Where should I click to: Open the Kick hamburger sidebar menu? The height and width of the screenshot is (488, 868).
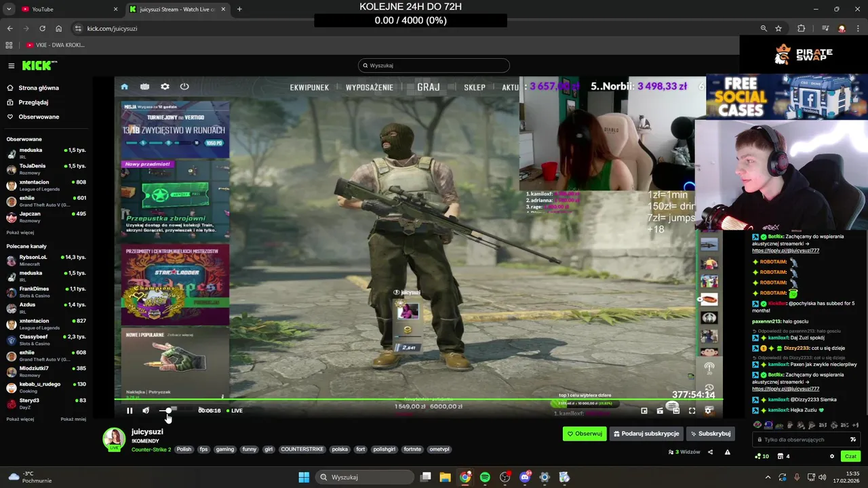click(x=12, y=66)
